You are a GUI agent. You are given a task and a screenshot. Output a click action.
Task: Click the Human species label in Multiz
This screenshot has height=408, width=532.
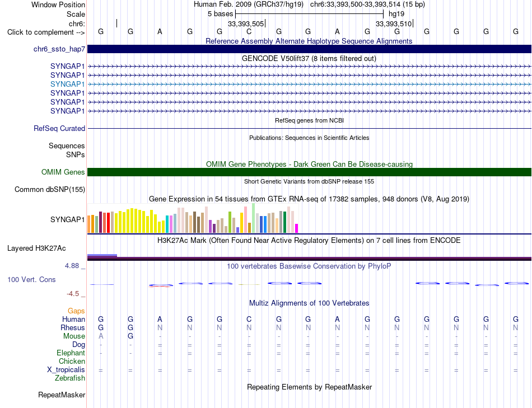tap(73, 319)
